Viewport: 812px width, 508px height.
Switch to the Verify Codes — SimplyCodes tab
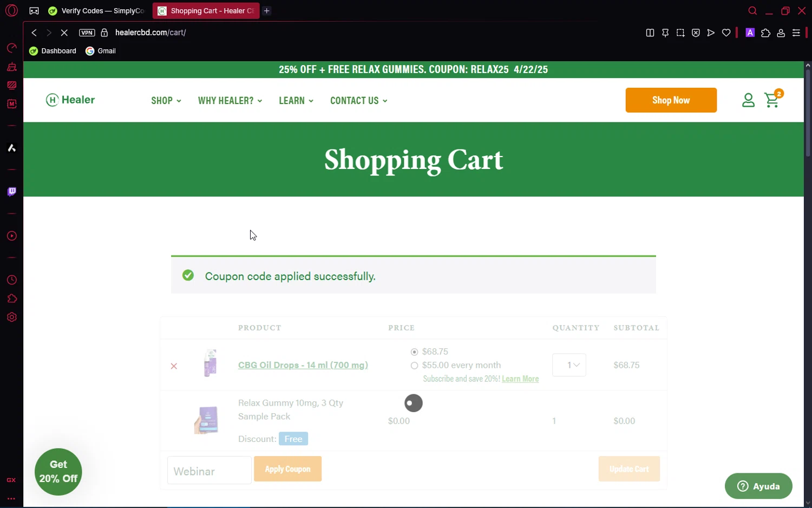pyautogui.click(x=97, y=11)
